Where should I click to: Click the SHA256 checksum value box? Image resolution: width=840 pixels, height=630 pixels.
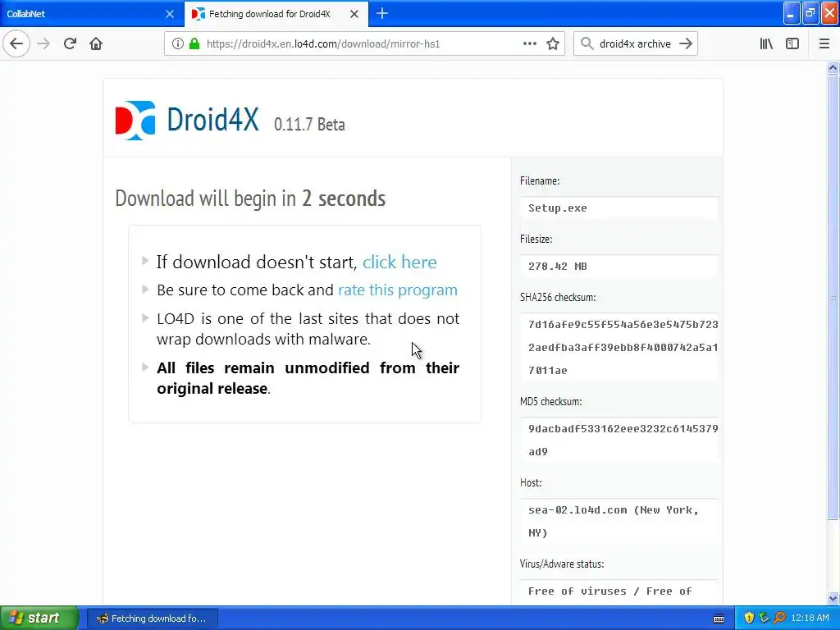click(619, 347)
